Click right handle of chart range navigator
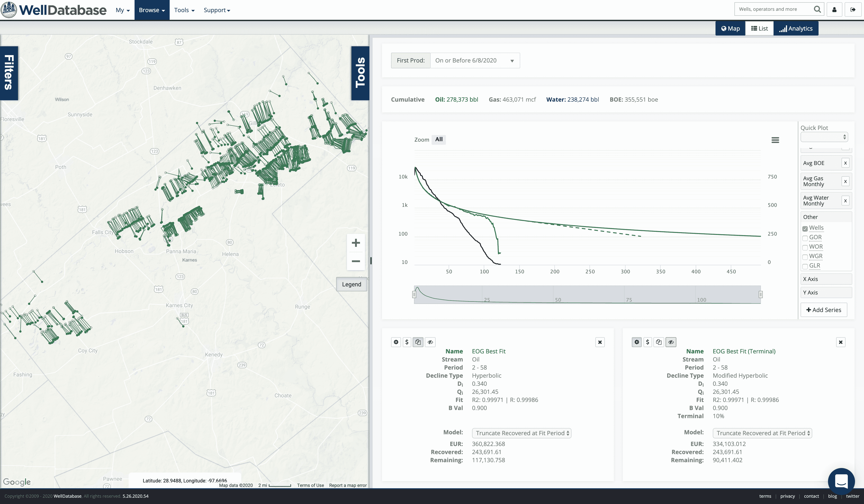Viewport: 864px width, 504px height. (760, 294)
